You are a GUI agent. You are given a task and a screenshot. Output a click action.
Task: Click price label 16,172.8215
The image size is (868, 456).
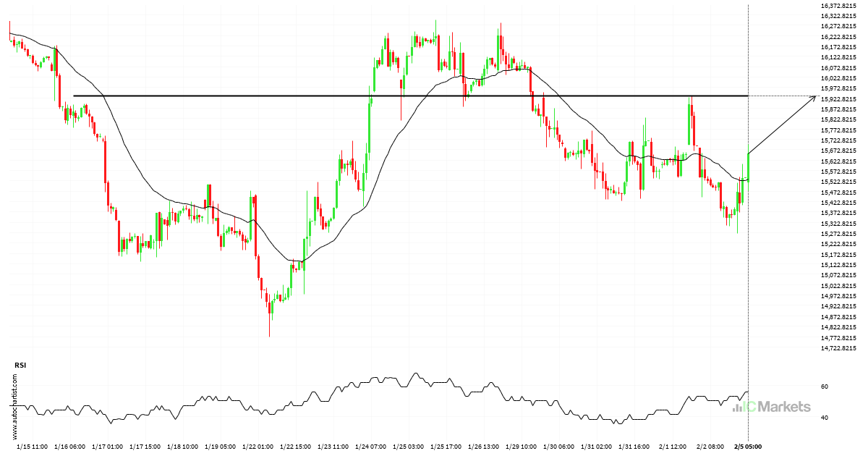839,47
